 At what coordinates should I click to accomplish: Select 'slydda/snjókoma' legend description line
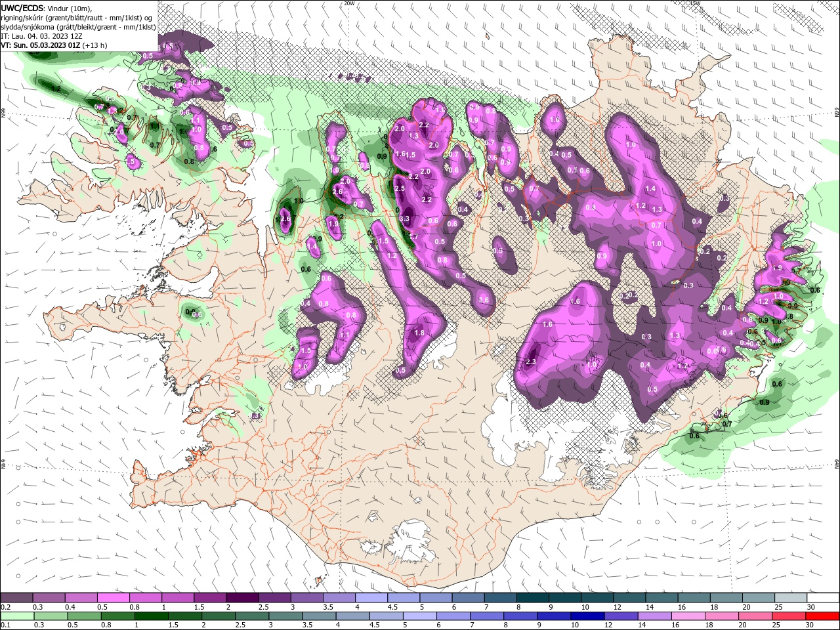tap(78, 27)
